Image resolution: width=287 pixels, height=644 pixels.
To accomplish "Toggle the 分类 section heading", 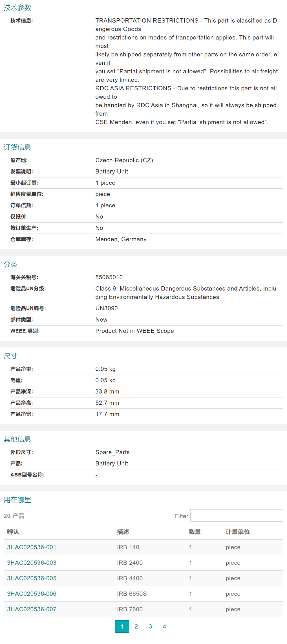I will 11,264.
